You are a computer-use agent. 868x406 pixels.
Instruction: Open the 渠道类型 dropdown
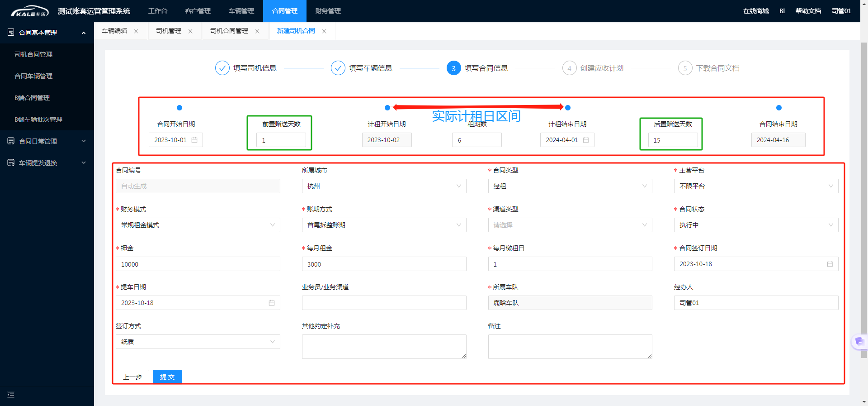pos(570,225)
